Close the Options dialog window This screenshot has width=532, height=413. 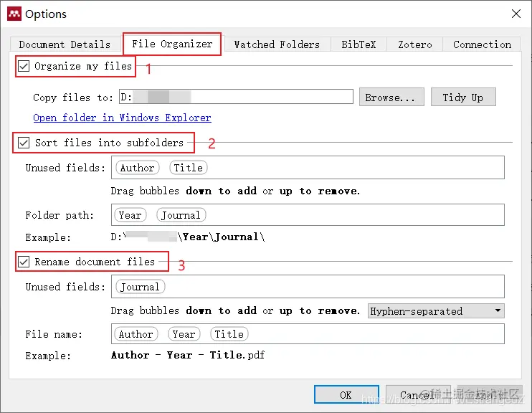[516, 14]
